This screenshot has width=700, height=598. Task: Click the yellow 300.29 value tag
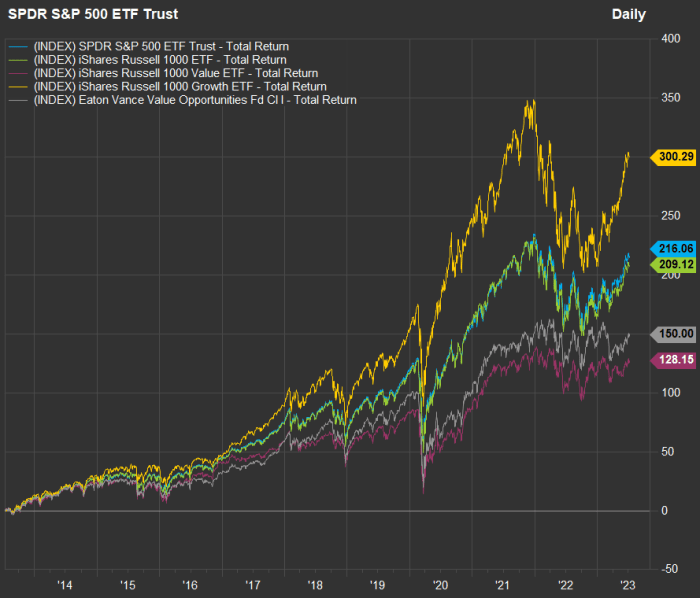click(673, 157)
